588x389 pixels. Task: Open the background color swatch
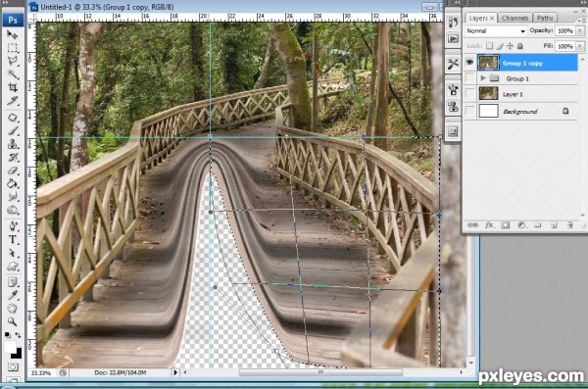tap(18, 355)
